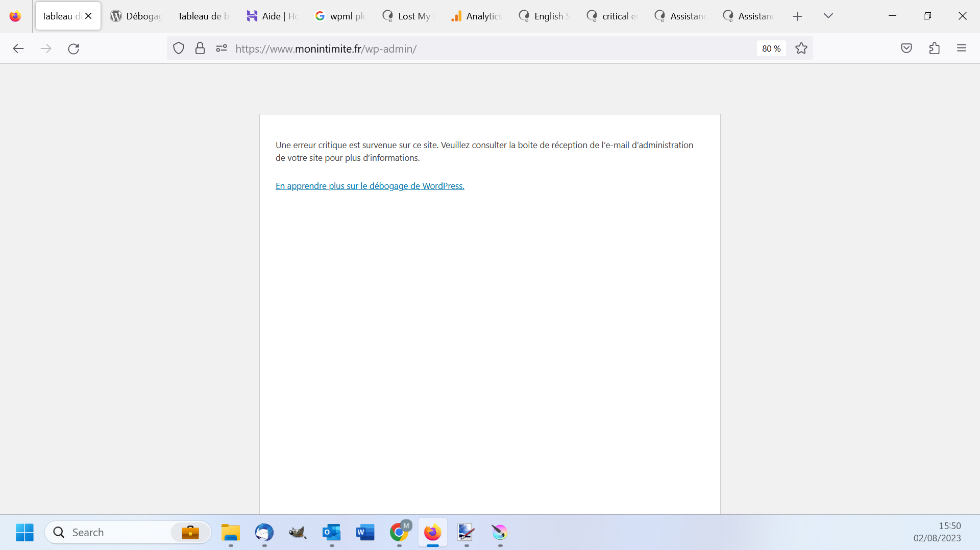Switch to Chrome in the taskbar

399,532
